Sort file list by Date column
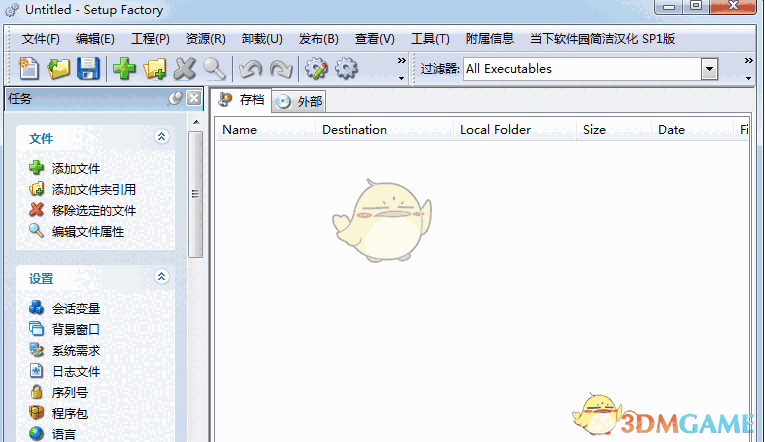Screen dimensions: 765x442 pyautogui.click(x=692, y=130)
